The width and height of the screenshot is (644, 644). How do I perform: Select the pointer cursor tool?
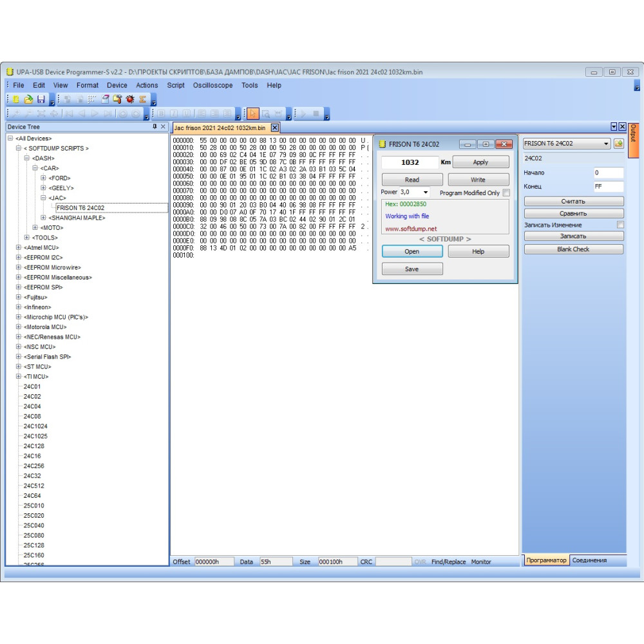[253, 113]
